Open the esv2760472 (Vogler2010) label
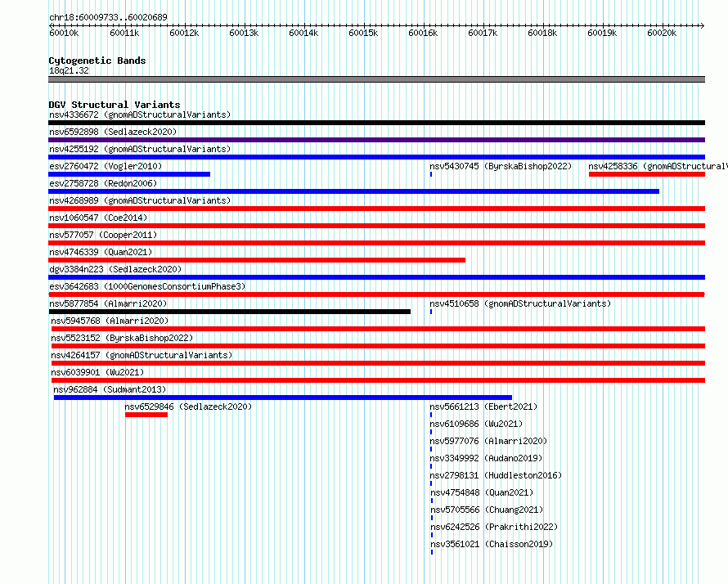 (x=106, y=166)
